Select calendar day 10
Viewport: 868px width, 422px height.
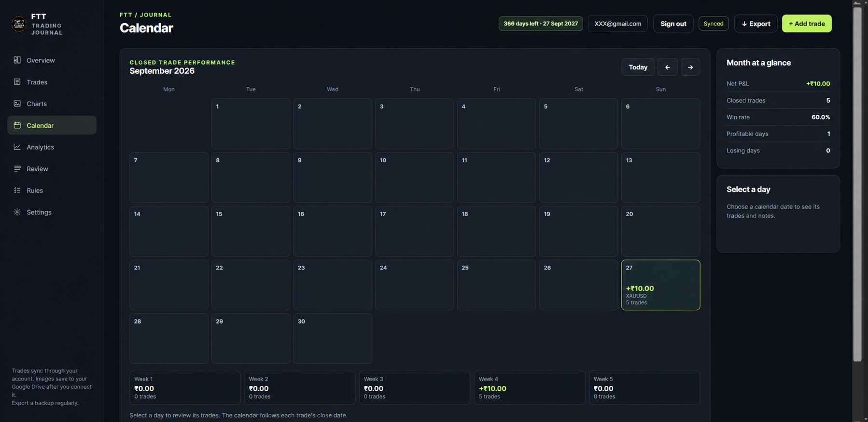415,177
